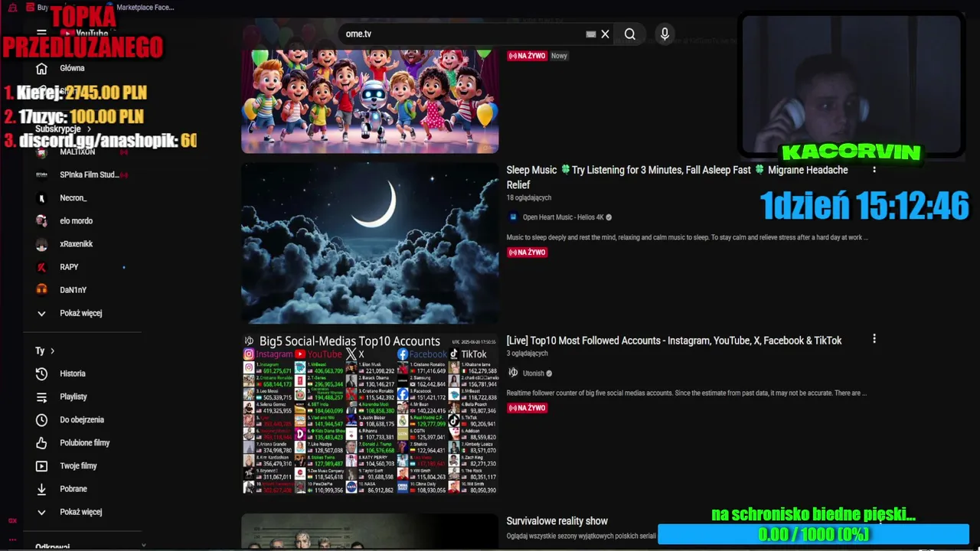Click Open Heart Music channel avatar icon

coord(513,217)
